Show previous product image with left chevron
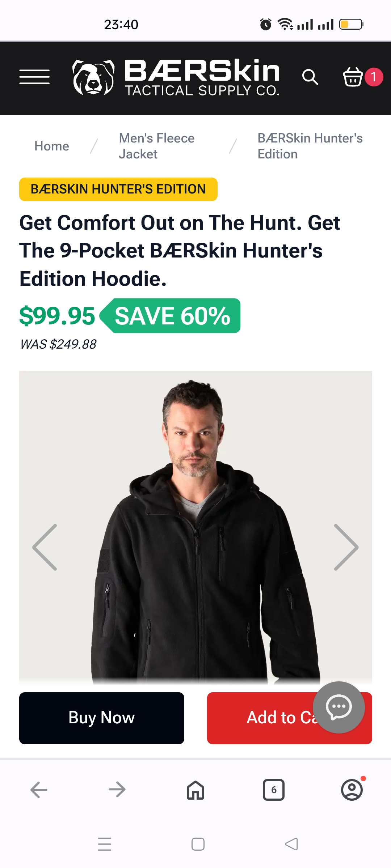Image resolution: width=391 pixels, height=868 pixels. click(45, 547)
